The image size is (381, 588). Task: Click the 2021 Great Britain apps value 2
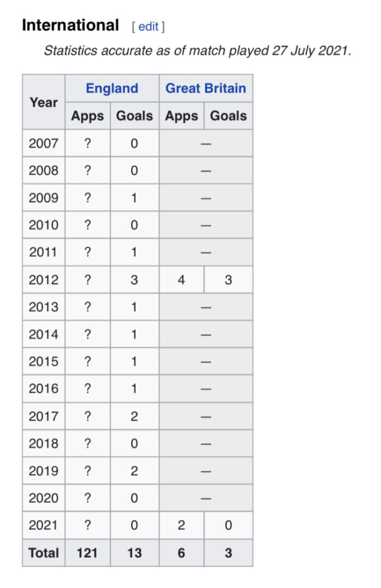182,525
